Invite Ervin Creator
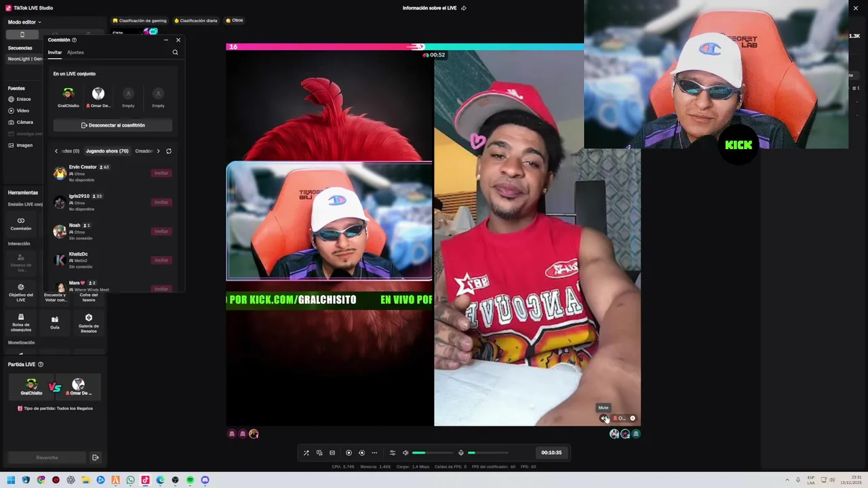Viewport: 868px width, 488px height. (161, 173)
